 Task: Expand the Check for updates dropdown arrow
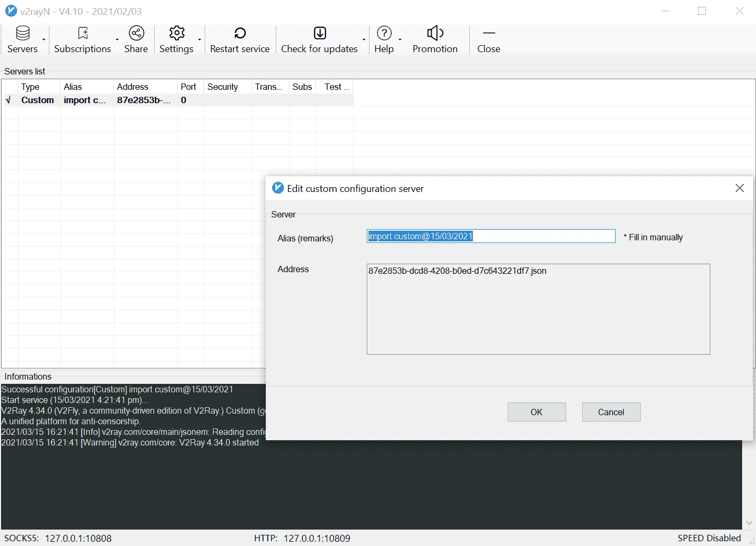(364, 39)
